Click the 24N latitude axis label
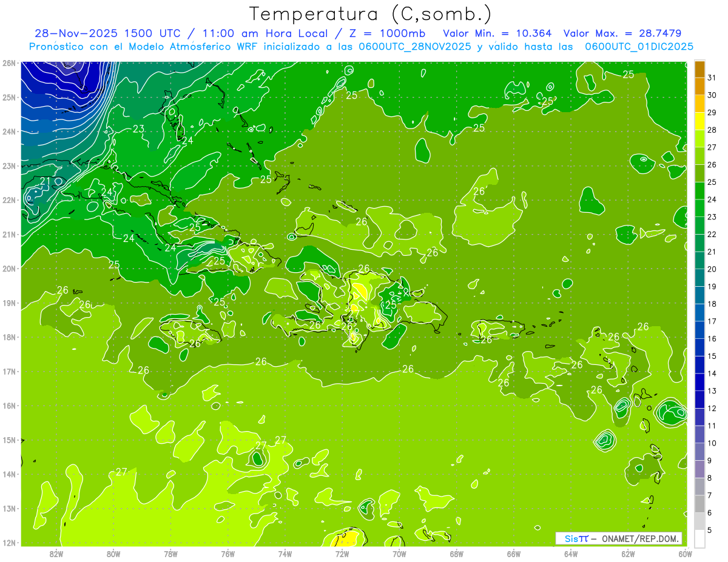Screen dimensions: 728x562 pyautogui.click(x=9, y=132)
